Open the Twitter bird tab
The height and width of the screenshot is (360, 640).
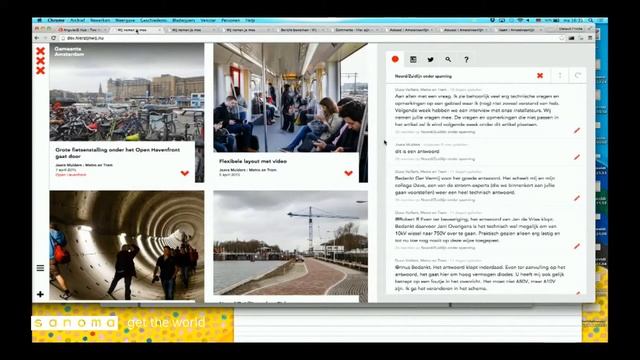431,60
